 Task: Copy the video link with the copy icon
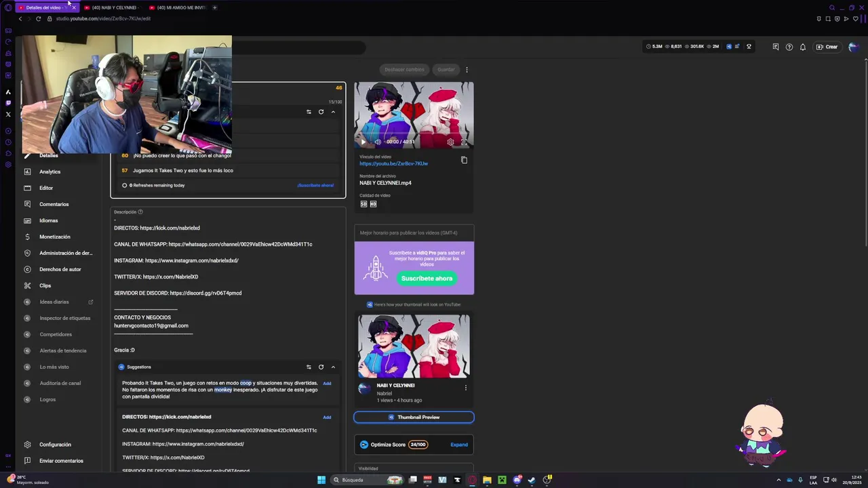(x=464, y=161)
